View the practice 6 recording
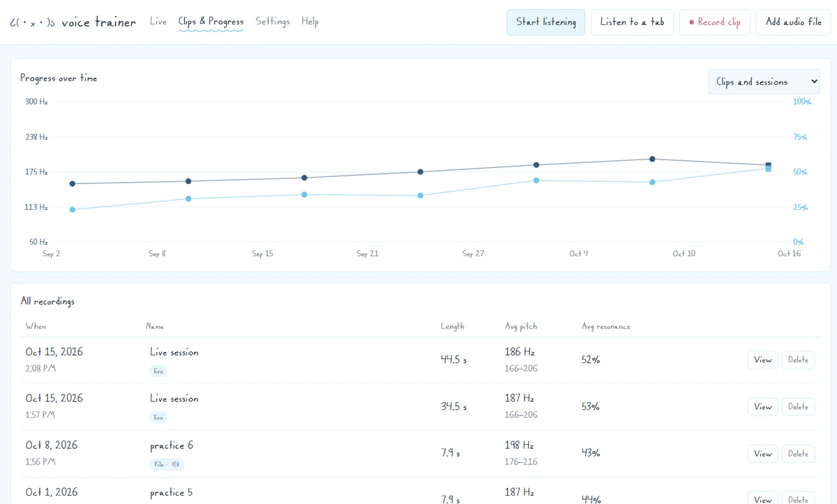This screenshot has height=504, width=837. click(763, 454)
